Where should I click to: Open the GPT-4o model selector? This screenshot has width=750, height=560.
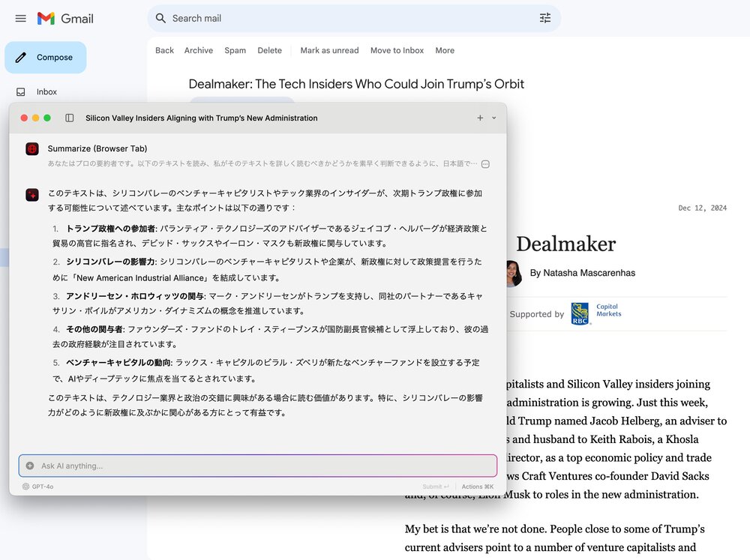[x=37, y=487]
